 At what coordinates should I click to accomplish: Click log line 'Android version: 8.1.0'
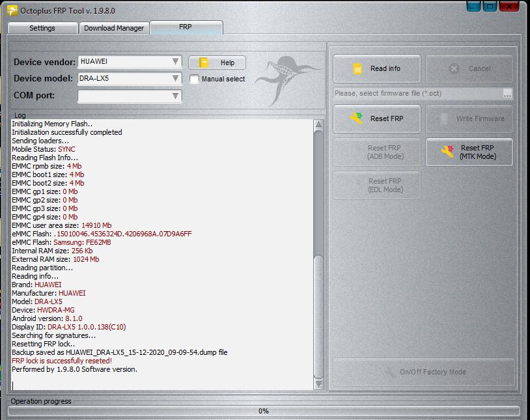(x=47, y=318)
